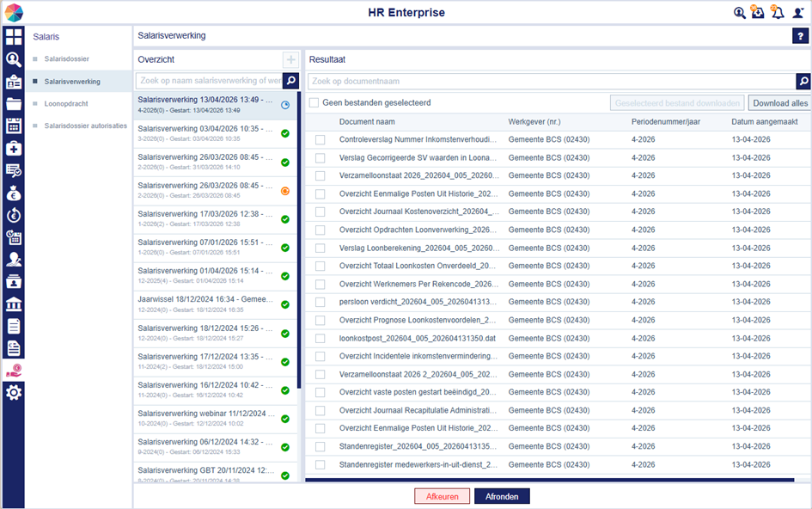Check the Controleverslag Nummer Inkomstenverhoudi row checkbox

click(x=320, y=140)
